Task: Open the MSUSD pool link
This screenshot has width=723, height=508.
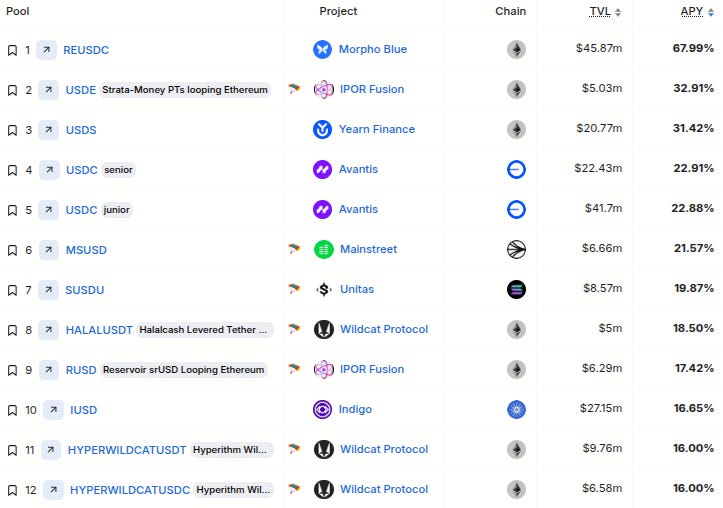Action: click(x=86, y=250)
